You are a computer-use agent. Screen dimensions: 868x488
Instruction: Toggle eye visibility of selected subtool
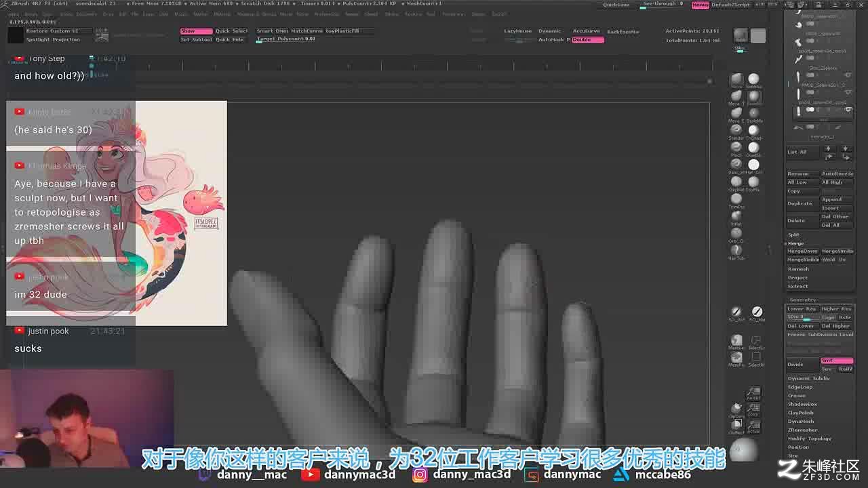coord(848,109)
